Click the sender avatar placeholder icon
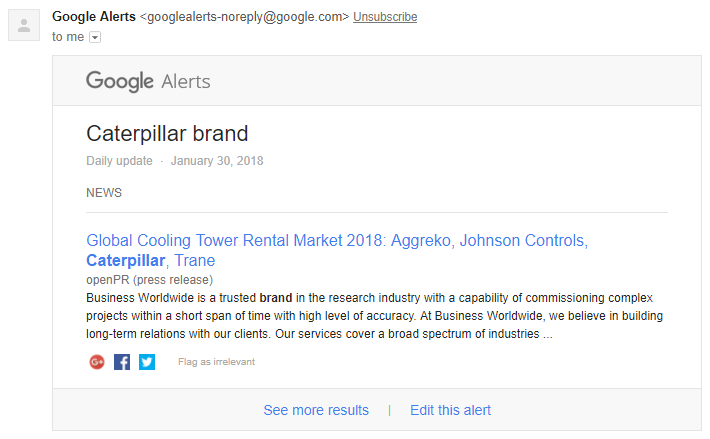 [24, 25]
